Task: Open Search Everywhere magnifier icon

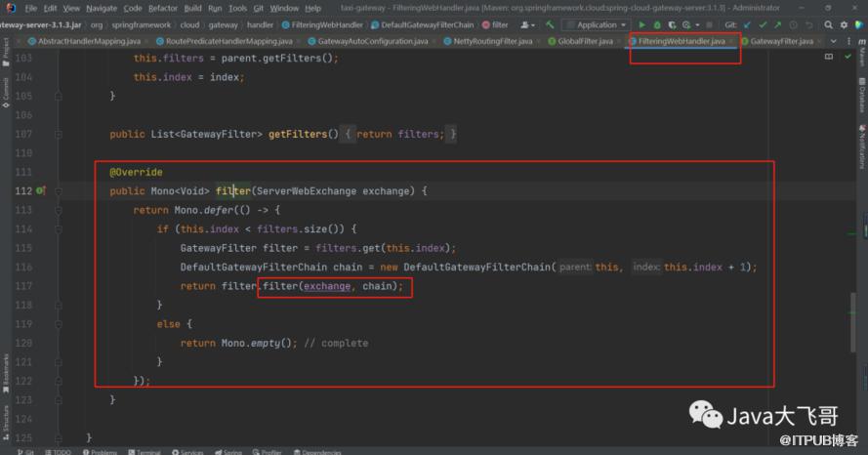Action: pyautogui.click(x=828, y=24)
